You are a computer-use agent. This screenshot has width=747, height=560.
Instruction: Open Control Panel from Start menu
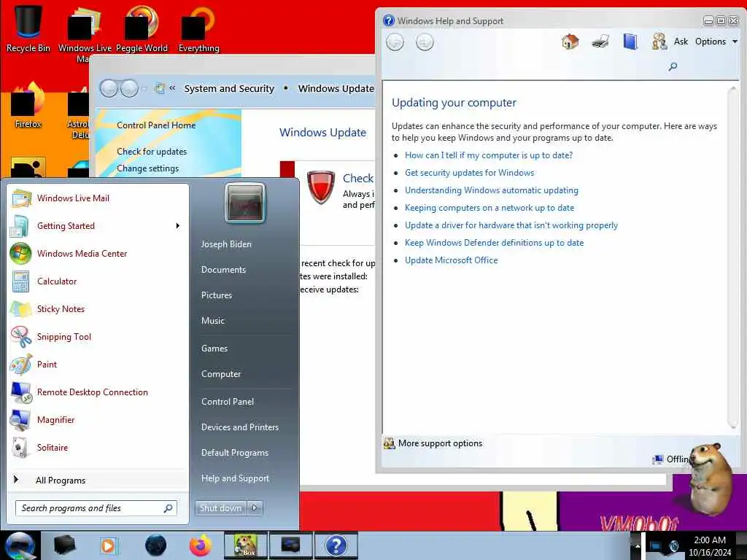click(x=228, y=402)
